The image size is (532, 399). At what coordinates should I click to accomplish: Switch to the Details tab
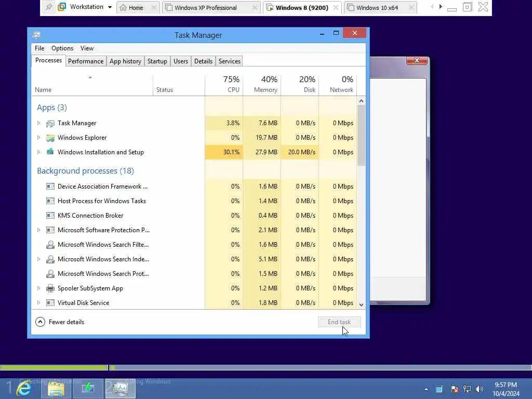(203, 61)
